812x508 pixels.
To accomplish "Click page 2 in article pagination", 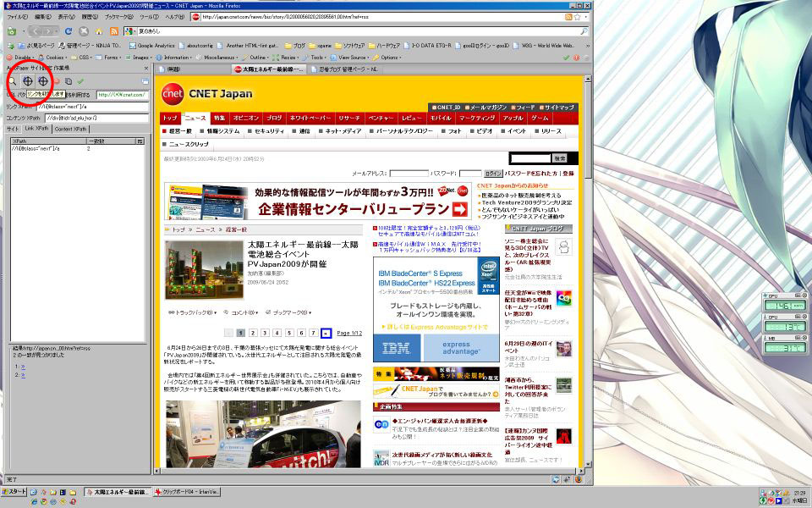I will [253, 333].
